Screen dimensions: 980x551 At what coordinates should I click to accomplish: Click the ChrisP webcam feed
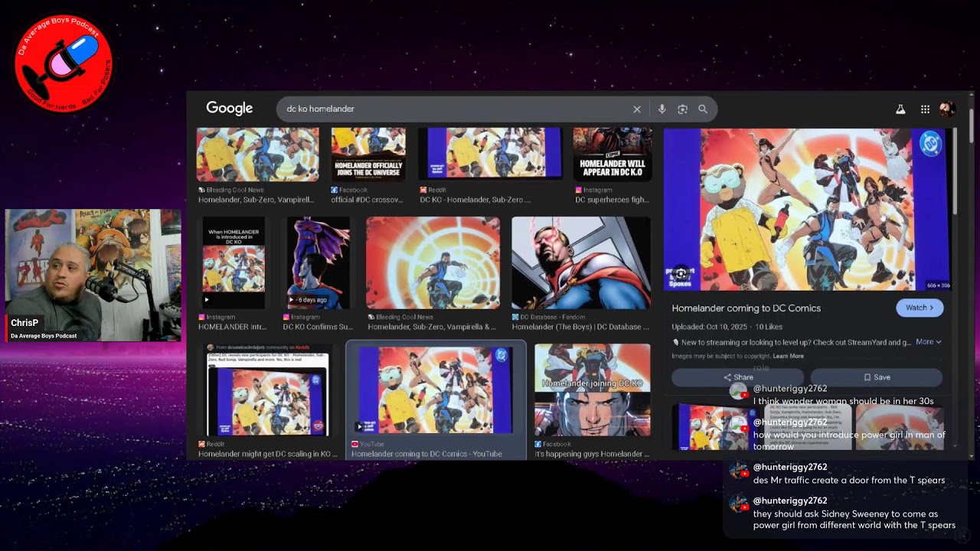coord(93,275)
